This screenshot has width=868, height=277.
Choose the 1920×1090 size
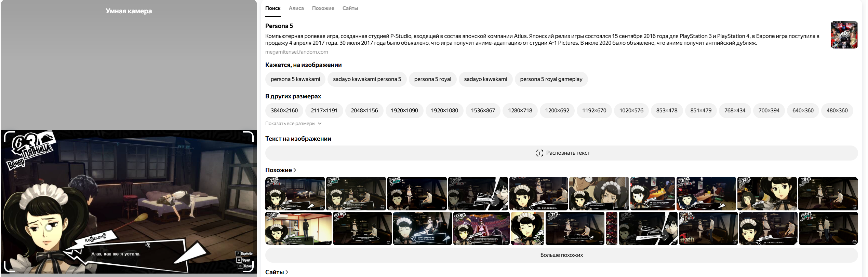(x=404, y=111)
